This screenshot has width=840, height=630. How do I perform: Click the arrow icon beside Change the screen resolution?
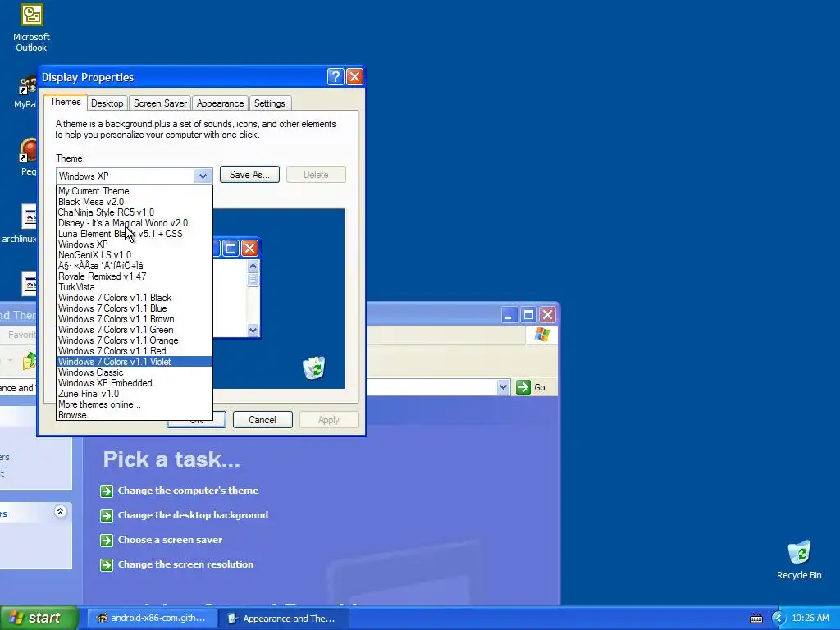click(x=107, y=564)
